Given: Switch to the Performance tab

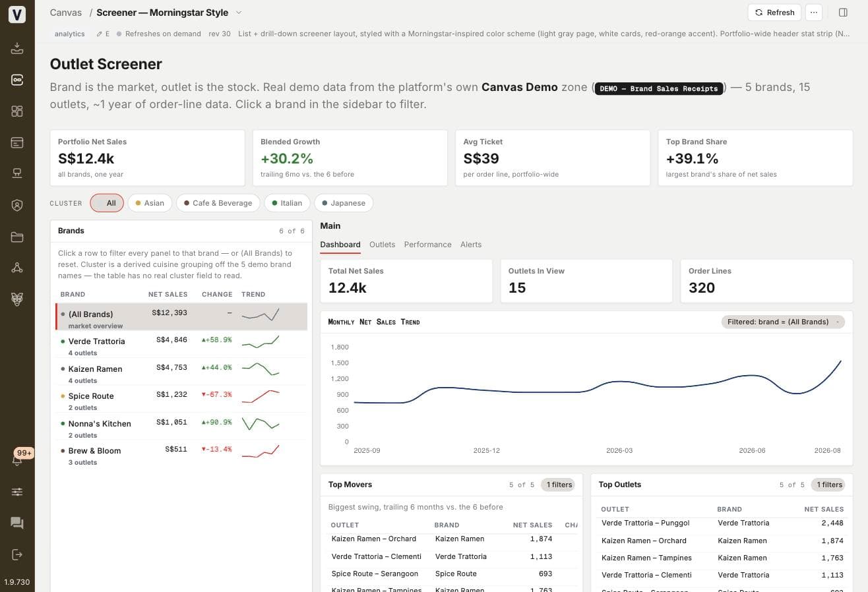Looking at the screenshot, I should [x=427, y=245].
